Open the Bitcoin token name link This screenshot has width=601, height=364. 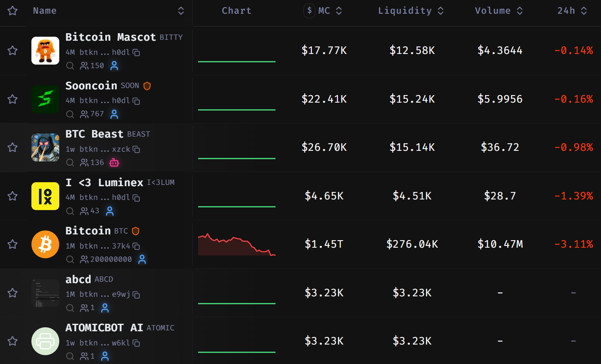point(88,231)
